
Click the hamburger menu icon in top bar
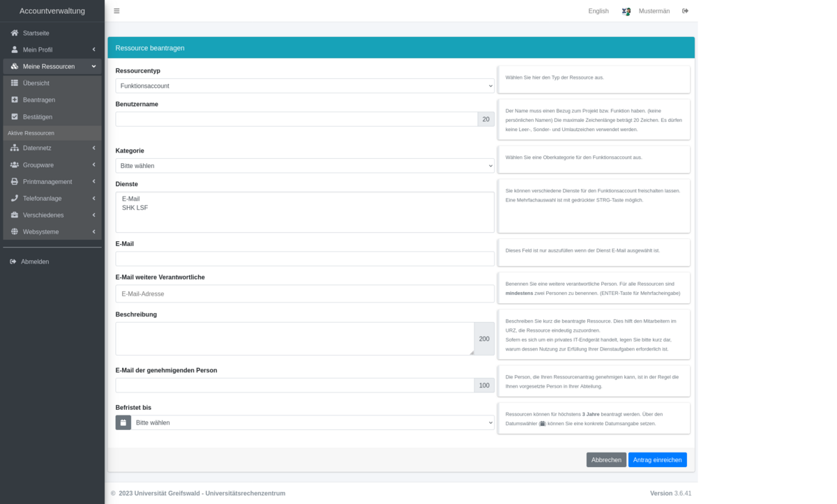pyautogui.click(x=116, y=11)
